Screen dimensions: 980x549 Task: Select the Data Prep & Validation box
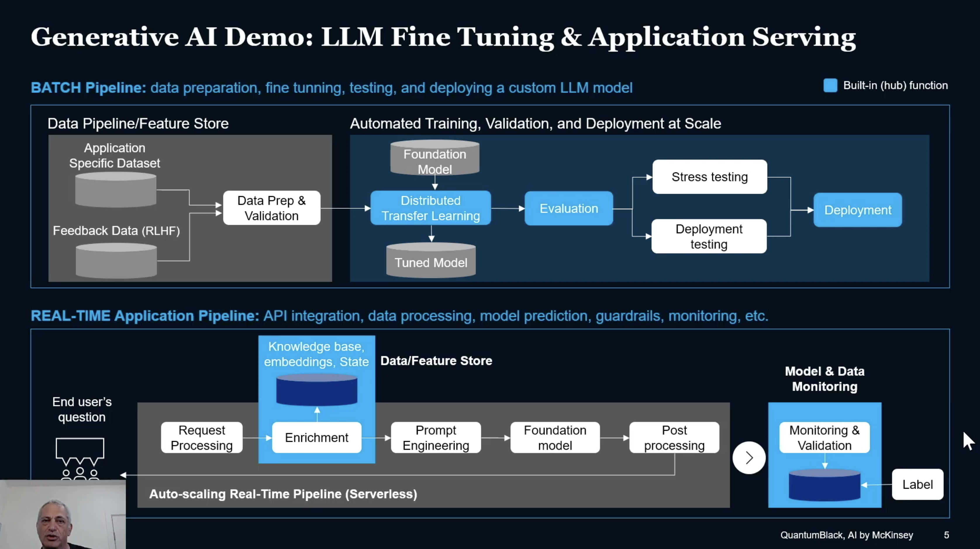[272, 208]
